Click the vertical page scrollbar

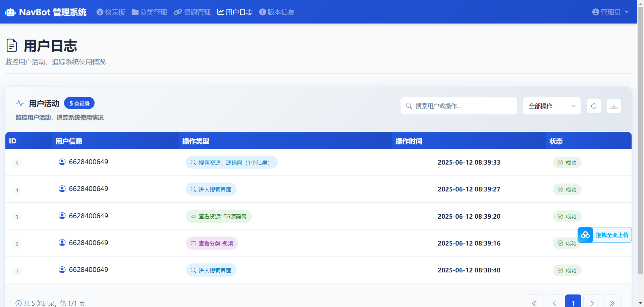[x=640, y=134]
